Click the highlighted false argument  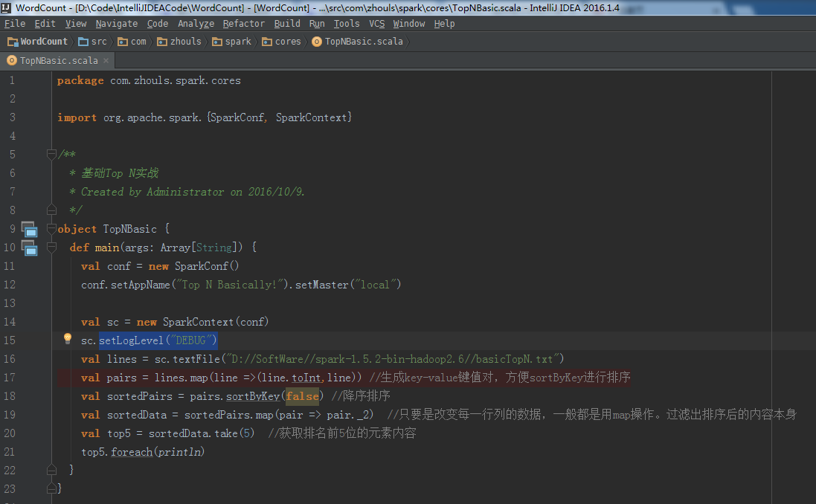[302, 396]
